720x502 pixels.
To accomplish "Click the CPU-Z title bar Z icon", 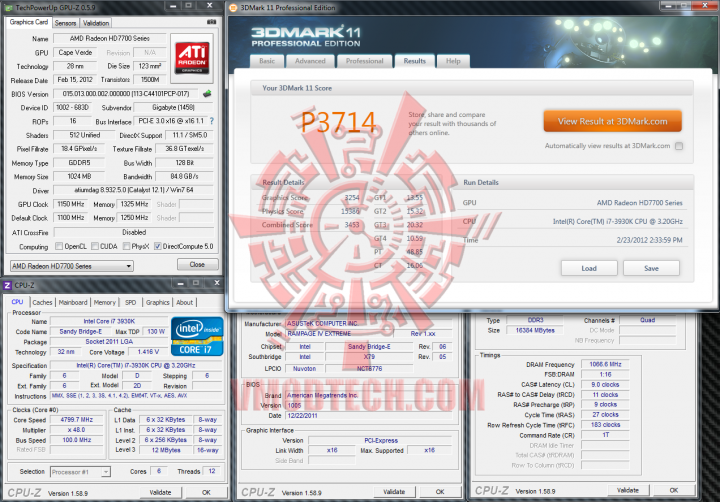I will pyautogui.click(x=7, y=285).
